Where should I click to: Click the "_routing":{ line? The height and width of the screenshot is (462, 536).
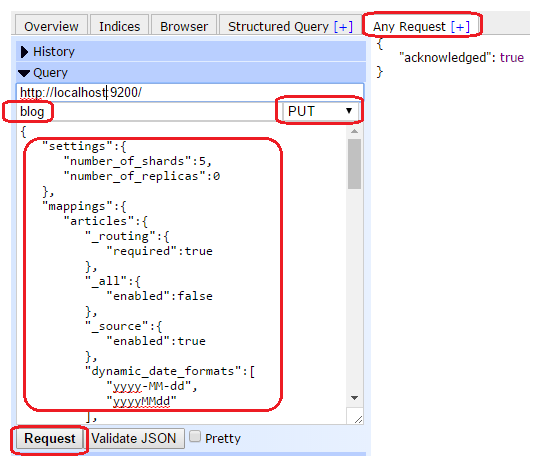click(127, 236)
